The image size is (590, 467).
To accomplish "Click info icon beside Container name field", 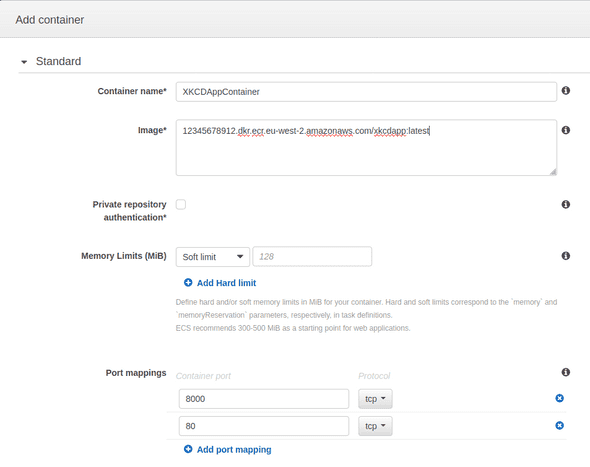I will (x=566, y=91).
